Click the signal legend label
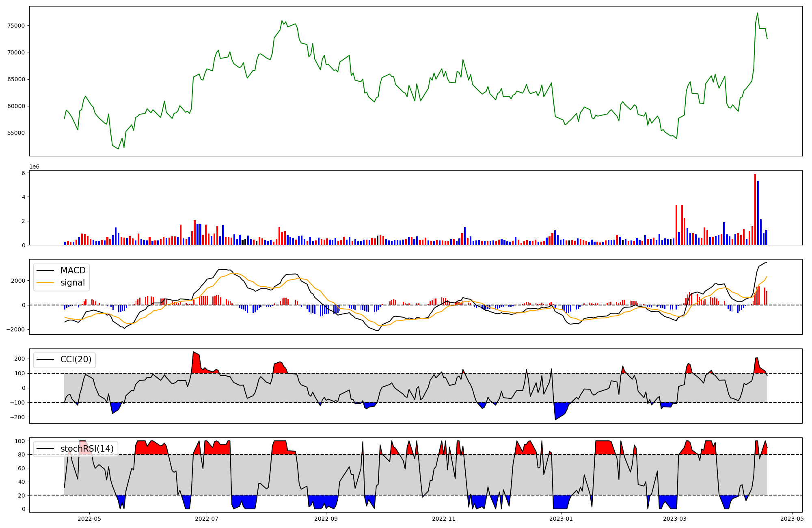Image resolution: width=812 pixels, height=528 pixels. 73,283
